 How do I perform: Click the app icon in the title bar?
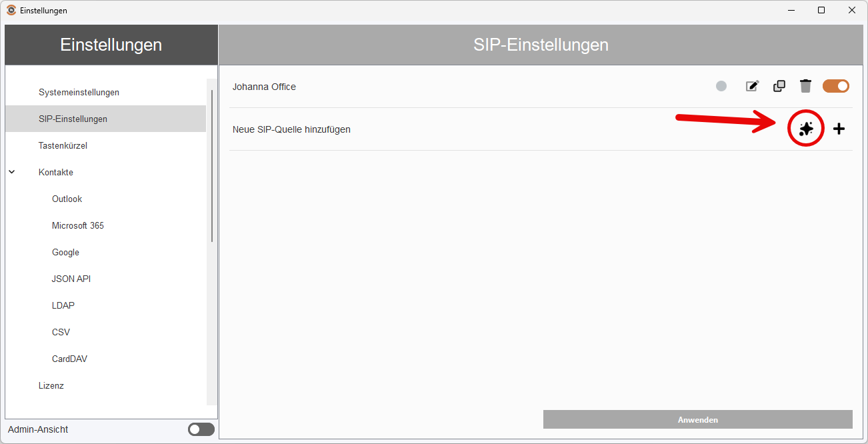coord(11,10)
